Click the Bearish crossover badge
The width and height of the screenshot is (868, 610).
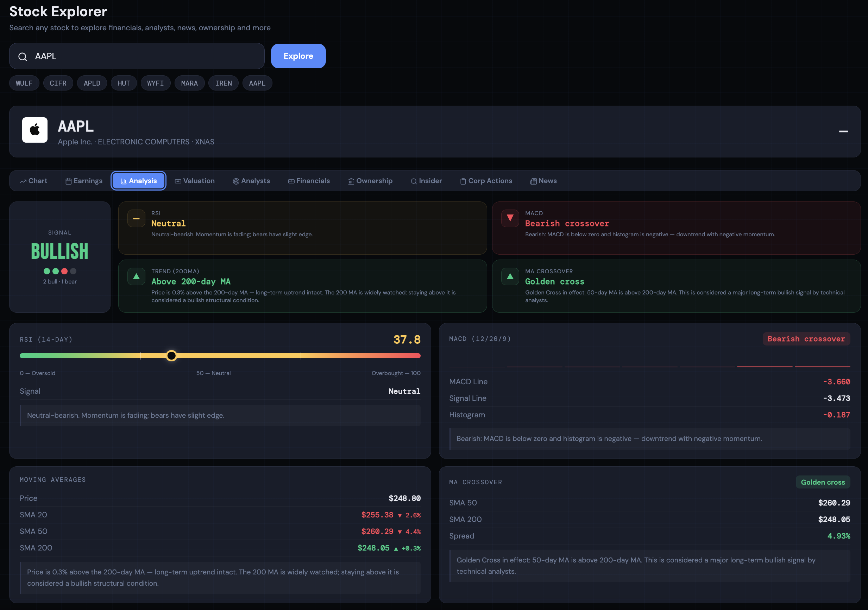tap(806, 339)
